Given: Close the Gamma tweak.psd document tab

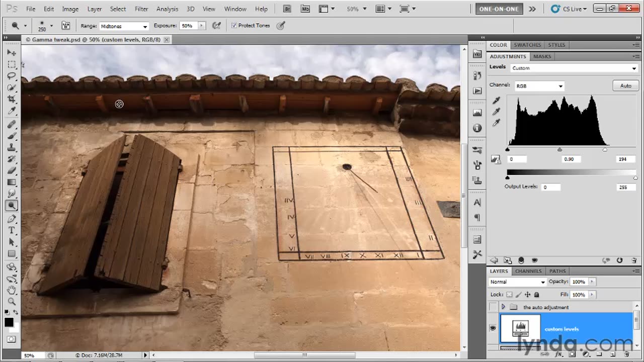Looking at the screenshot, I should point(167,39).
